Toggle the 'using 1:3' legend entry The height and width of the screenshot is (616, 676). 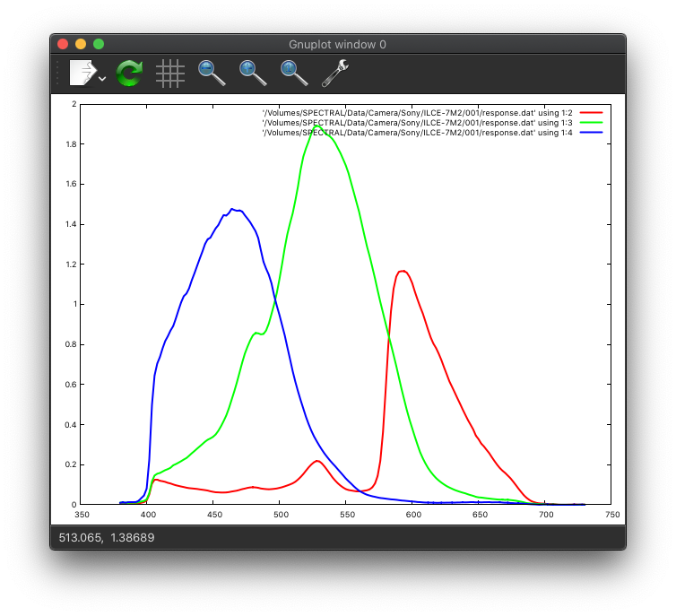[x=417, y=122]
